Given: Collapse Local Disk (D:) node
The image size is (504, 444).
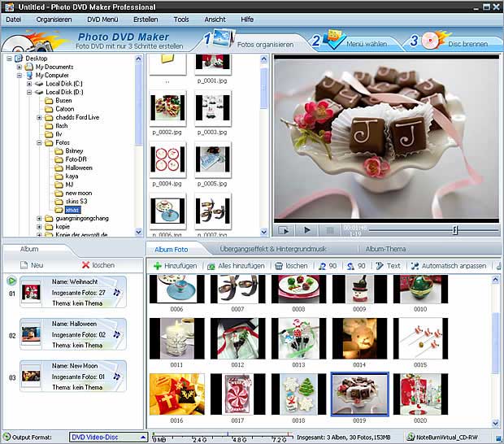Looking at the screenshot, I should (29, 92).
